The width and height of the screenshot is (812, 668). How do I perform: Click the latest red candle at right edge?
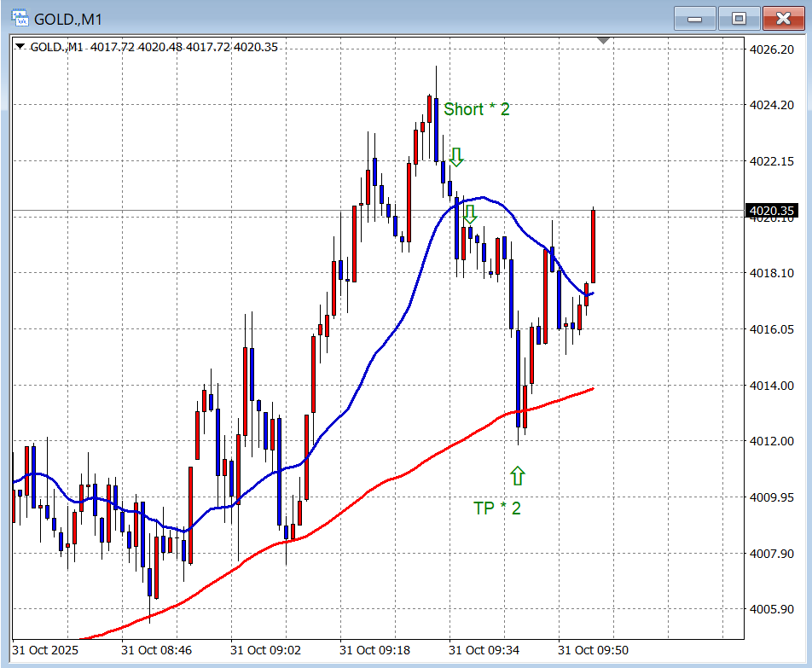pyautogui.click(x=593, y=247)
